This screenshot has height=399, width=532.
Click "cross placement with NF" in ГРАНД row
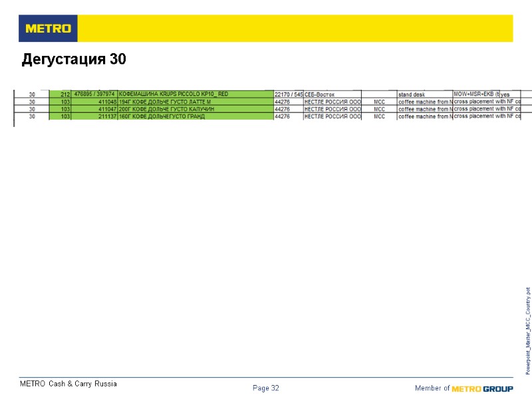click(x=487, y=116)
